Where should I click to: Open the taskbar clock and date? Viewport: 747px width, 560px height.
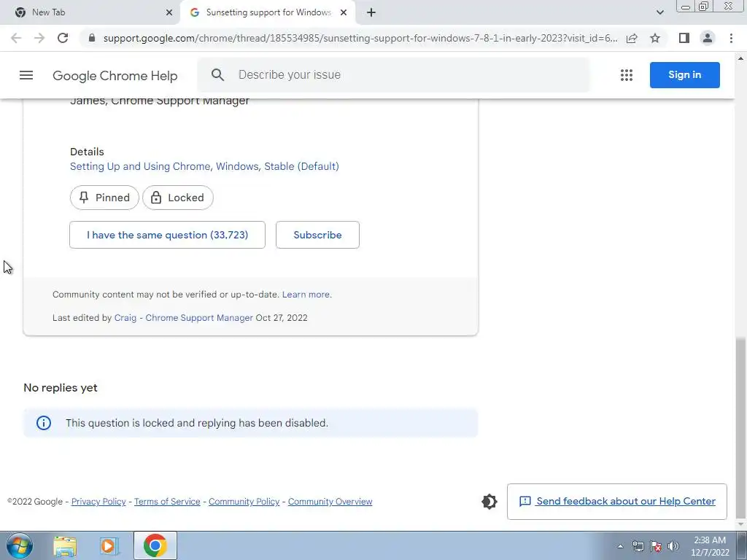[x=710, y=546]
